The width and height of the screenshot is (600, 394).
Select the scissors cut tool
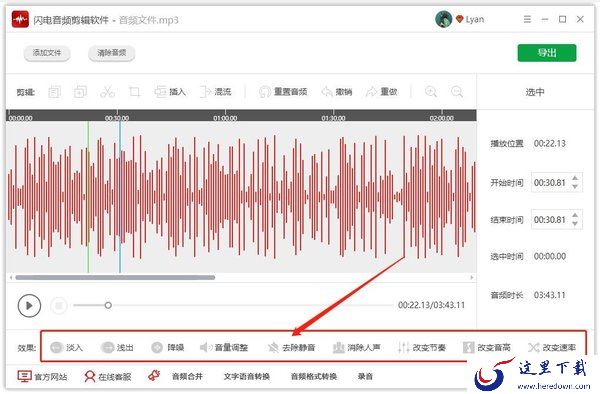107,92
